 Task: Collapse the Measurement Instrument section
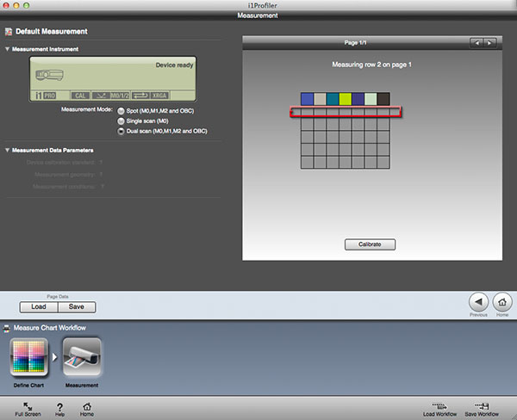pos(7,49)
